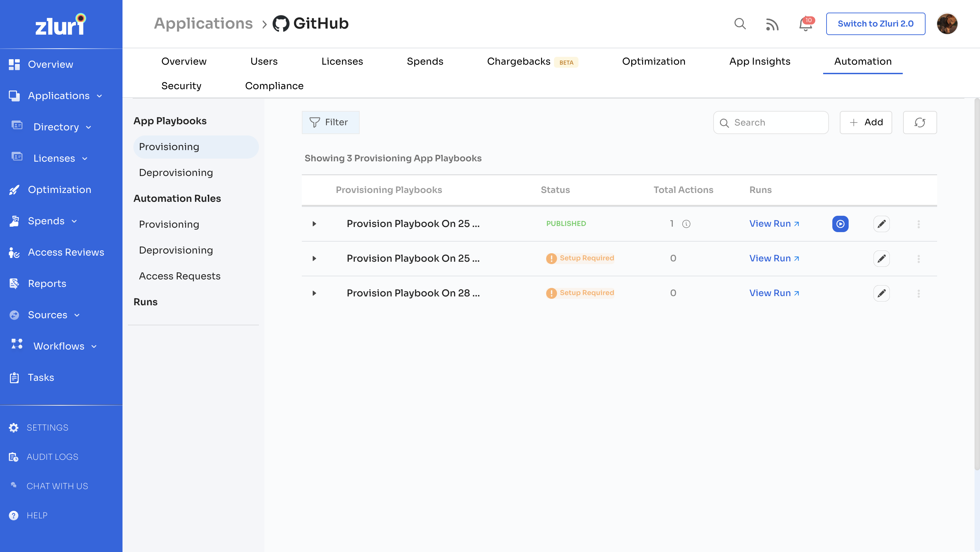
Task: Open Runs section in automation panel
Action: coord(145,302)
